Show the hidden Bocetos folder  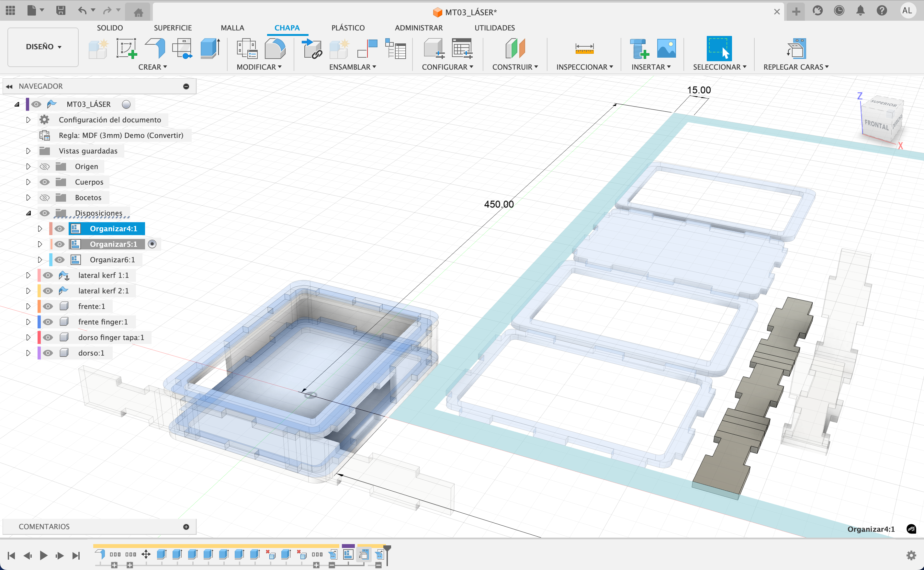(45, 198)
